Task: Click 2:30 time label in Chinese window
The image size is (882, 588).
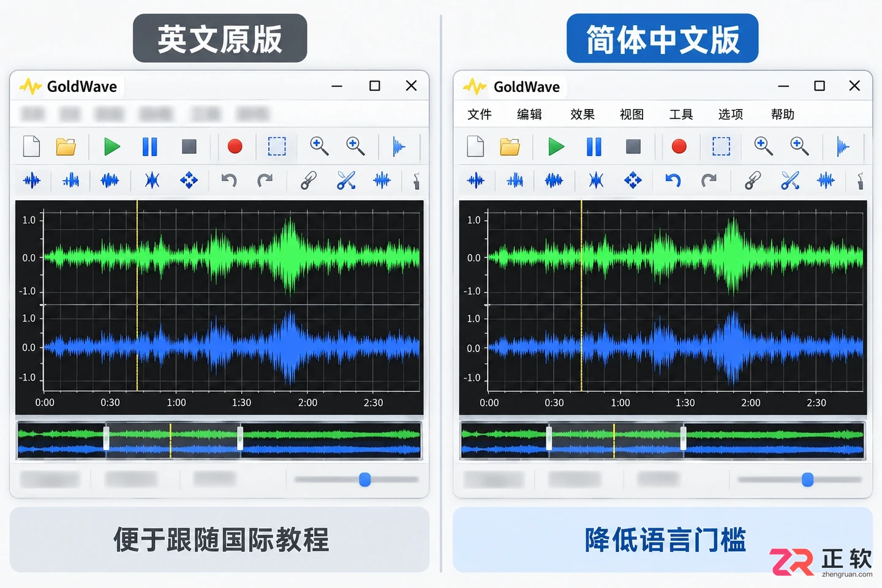Action: [816, 402]
